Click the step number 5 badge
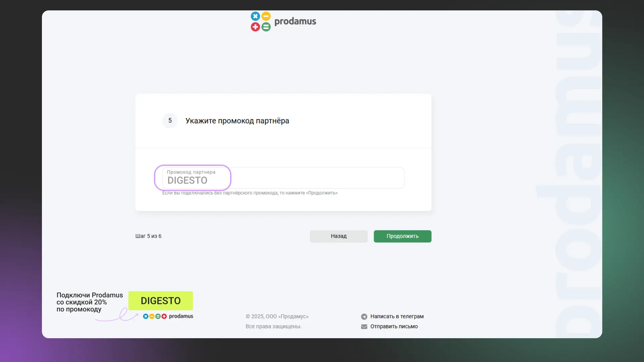This screenshot has width=644, height=362. [170, 121]
